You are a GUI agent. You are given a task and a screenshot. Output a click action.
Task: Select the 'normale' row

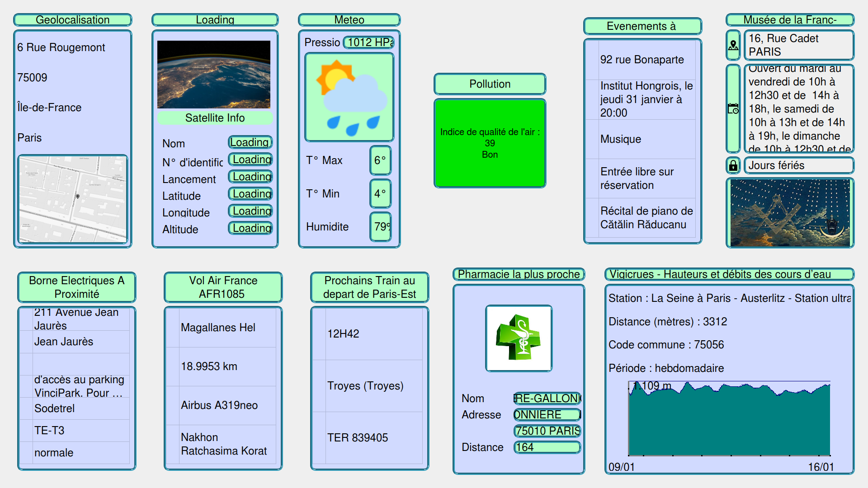75,453
